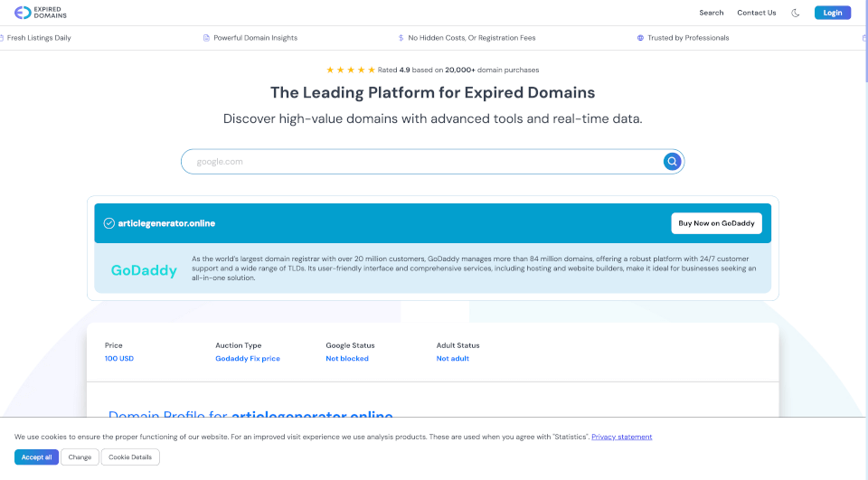
Task: Toggle dark mode moon icon
Action: 796,13
